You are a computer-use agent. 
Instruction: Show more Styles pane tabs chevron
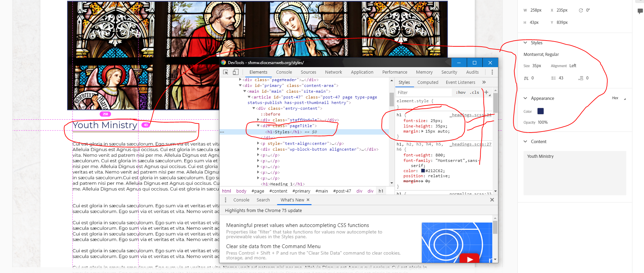click(484, 82)
